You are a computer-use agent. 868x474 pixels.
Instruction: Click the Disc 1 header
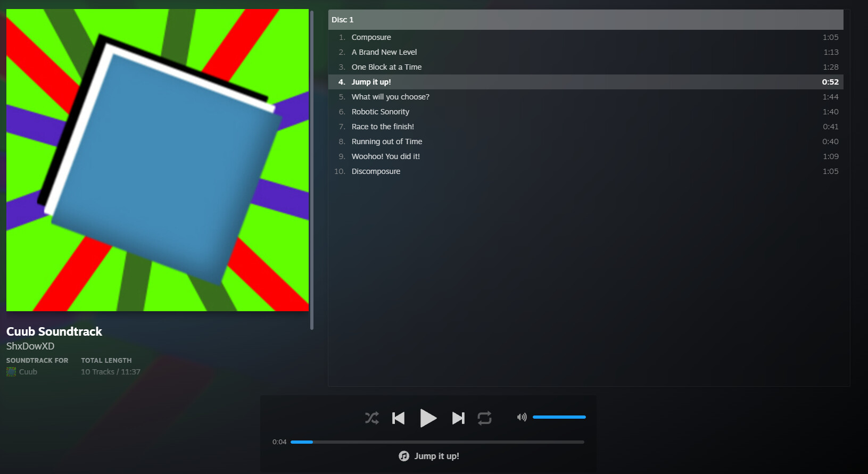tap(585, 20)
